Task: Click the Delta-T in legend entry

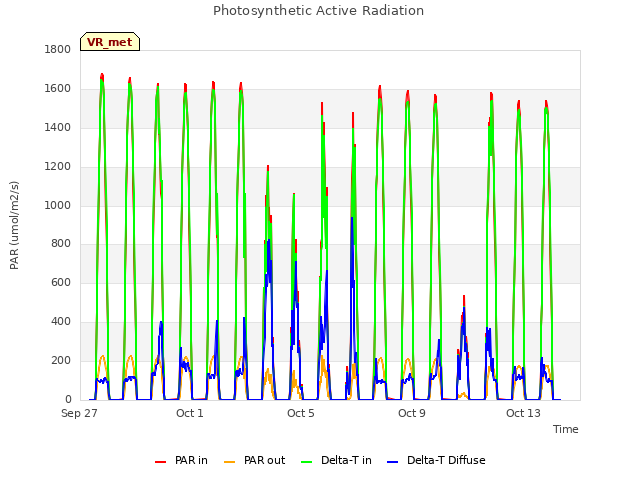Action: coord(336,460)
